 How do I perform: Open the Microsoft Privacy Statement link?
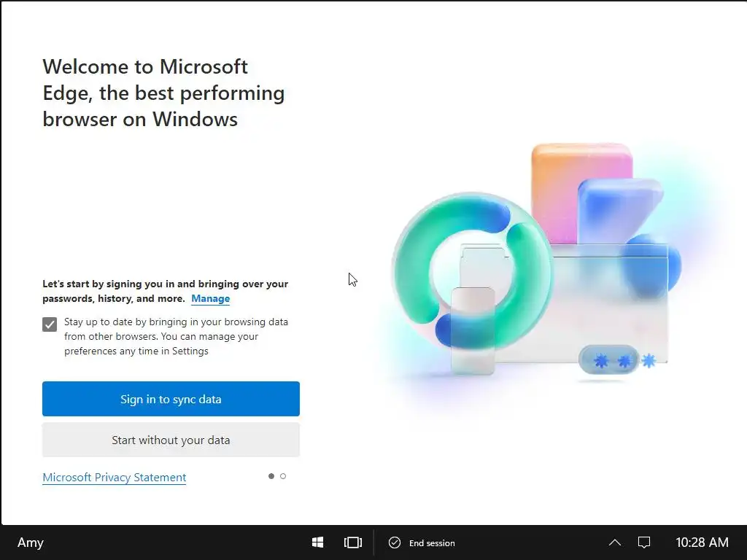(x=115, y=477)
